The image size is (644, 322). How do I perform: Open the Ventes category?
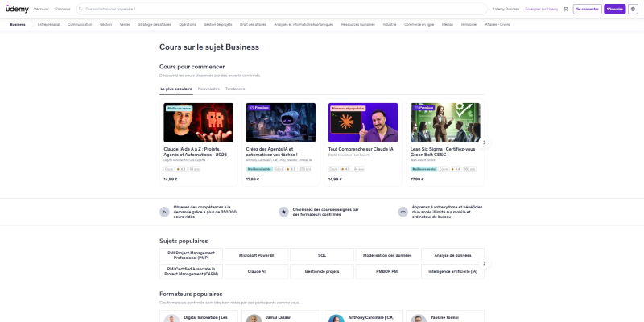point(125,25)
